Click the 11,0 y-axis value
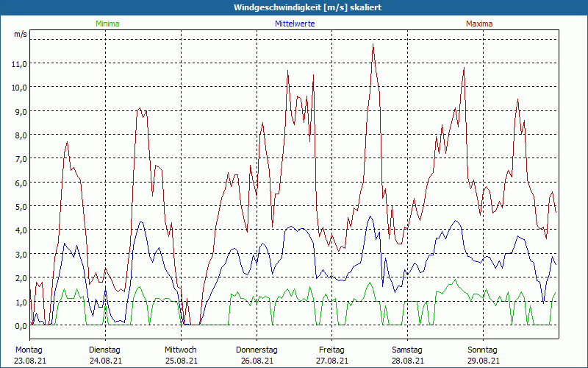 click(19, 64)
